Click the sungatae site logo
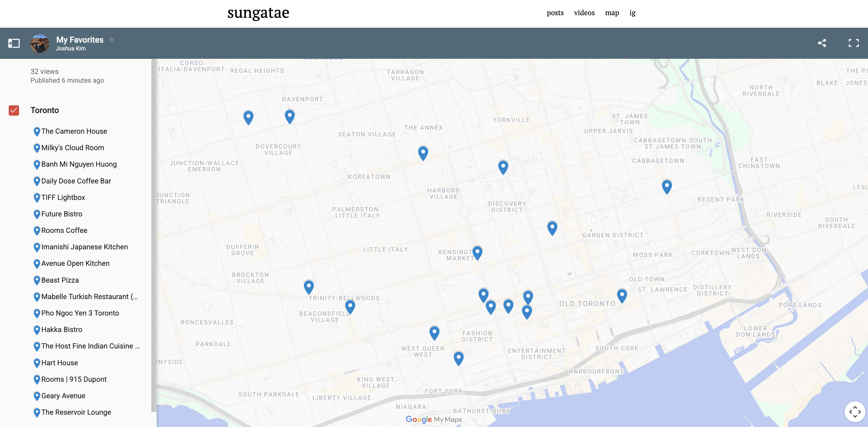 click(x=258, y=13)
